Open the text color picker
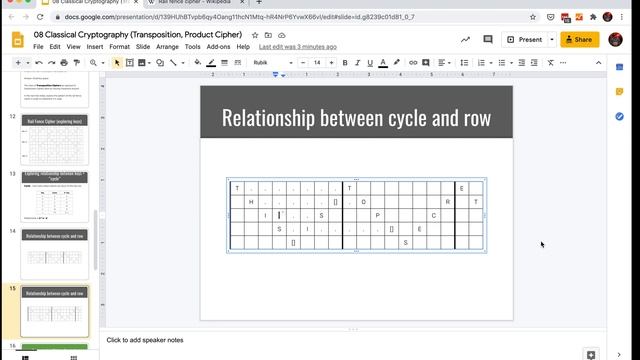640x360 pixels. (383, 63)
